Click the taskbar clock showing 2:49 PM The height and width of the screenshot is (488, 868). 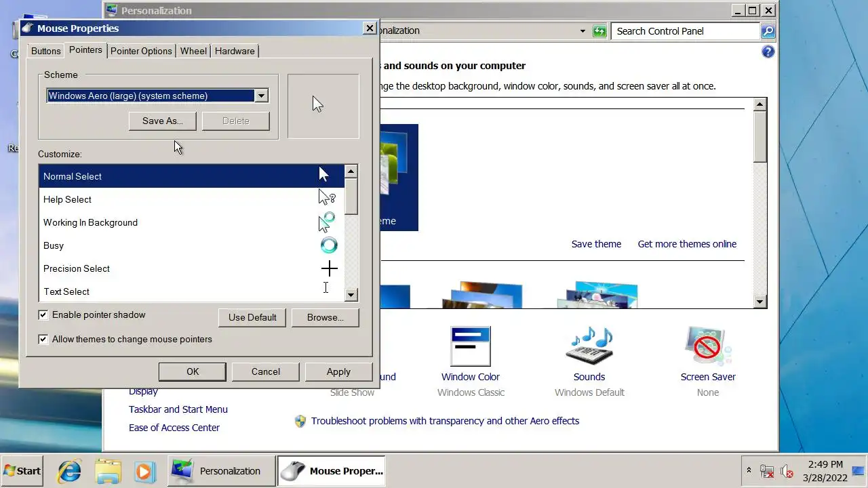(825, 471)
